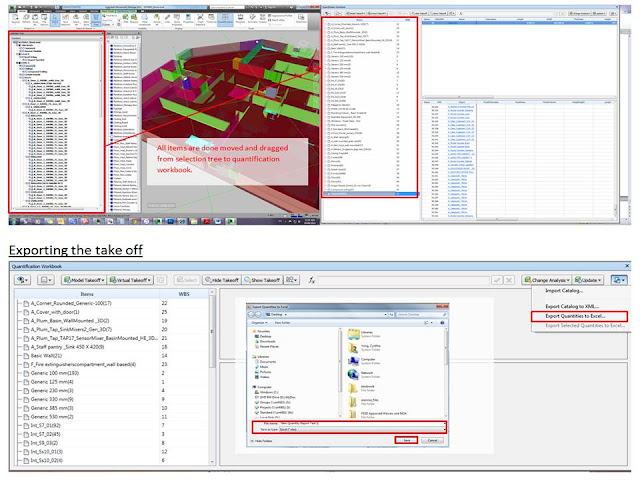Image resolution: width=640 pixels, height=480 pixels.
Task: Select Recent Places under Favorites
Action: click(268, 347)
